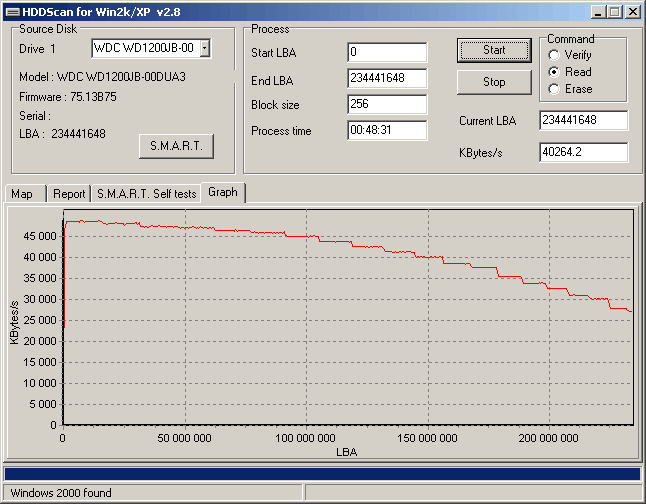The width and height of the screenshot is (646, 504).
Task: Minimize the HDDScan window
Action: pyautogui.click(x=597, y=12)
